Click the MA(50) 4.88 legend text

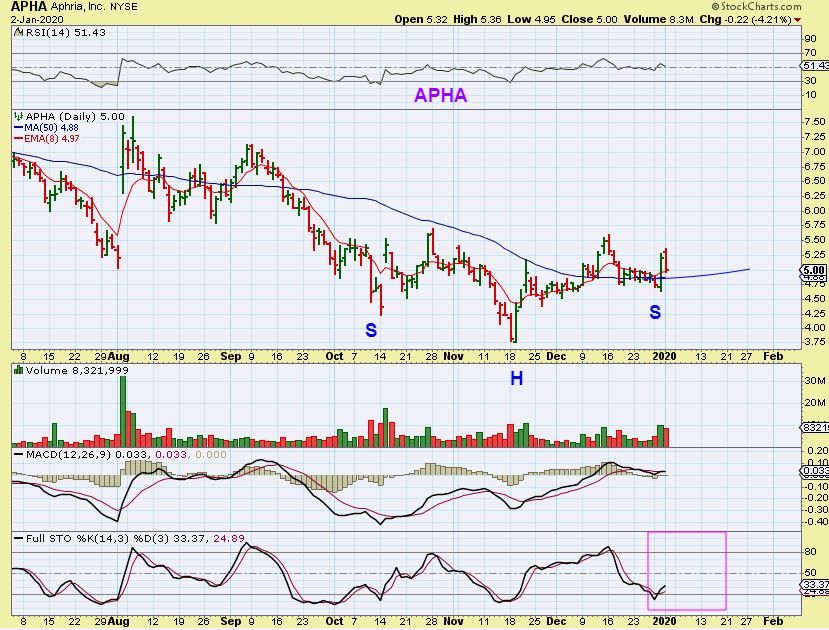51,128
